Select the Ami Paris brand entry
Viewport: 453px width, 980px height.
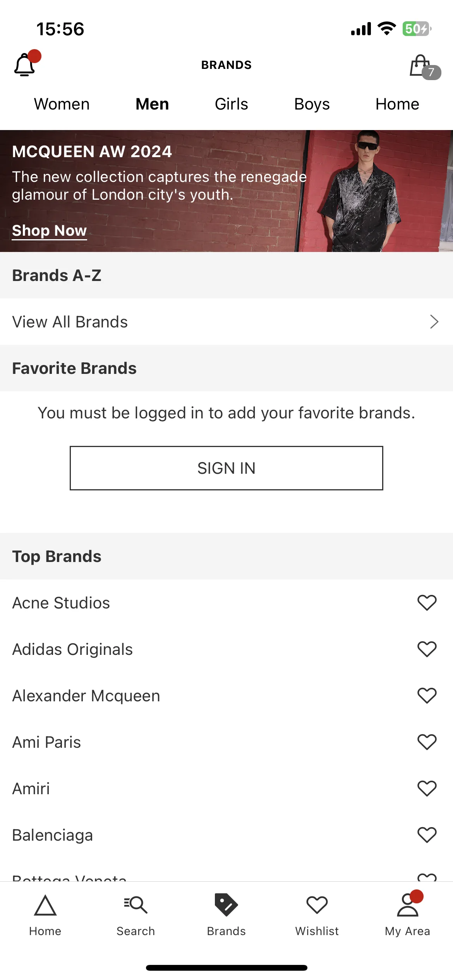pyautogui.click(x=226, y=742)
